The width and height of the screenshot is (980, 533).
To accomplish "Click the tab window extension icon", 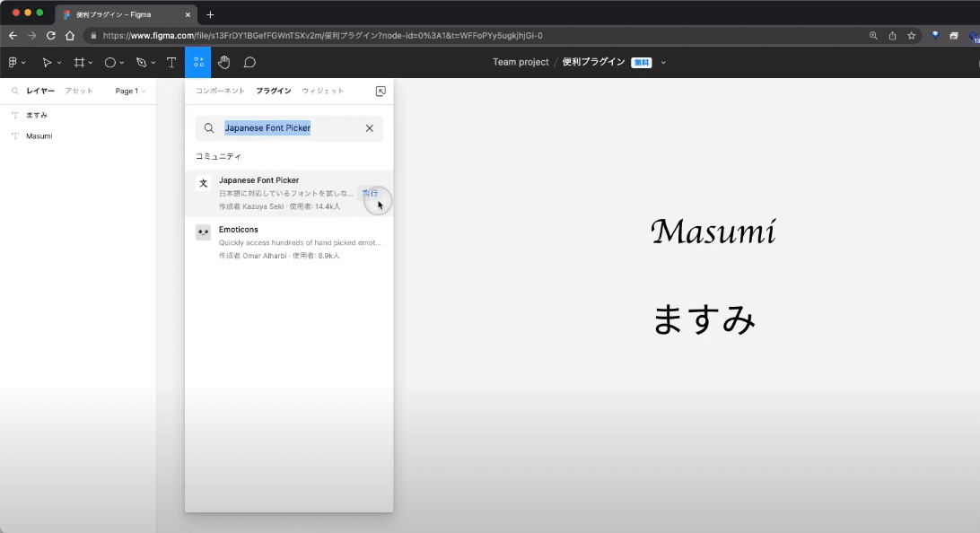I will 954,36.
